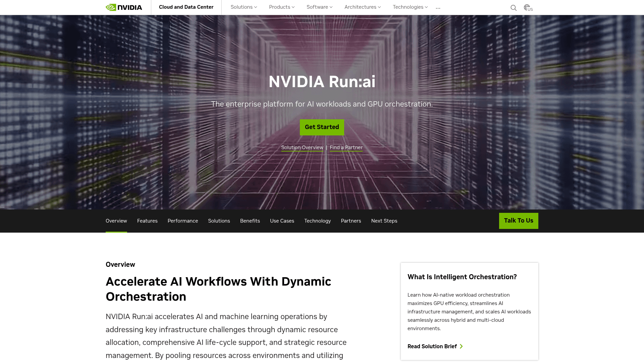Select the Features tab
Image resolution: width=644 pixels, height=362 pixels.
147,221
